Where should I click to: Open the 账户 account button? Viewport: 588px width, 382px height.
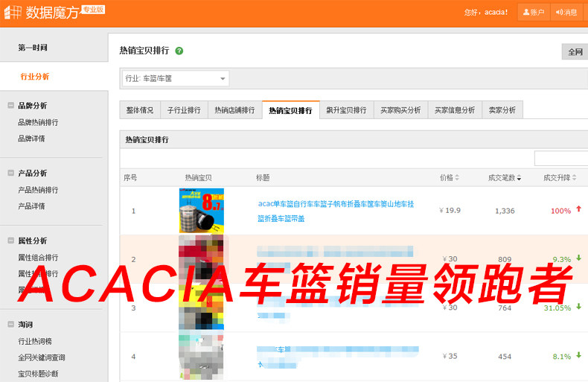(x=533, y=13)
